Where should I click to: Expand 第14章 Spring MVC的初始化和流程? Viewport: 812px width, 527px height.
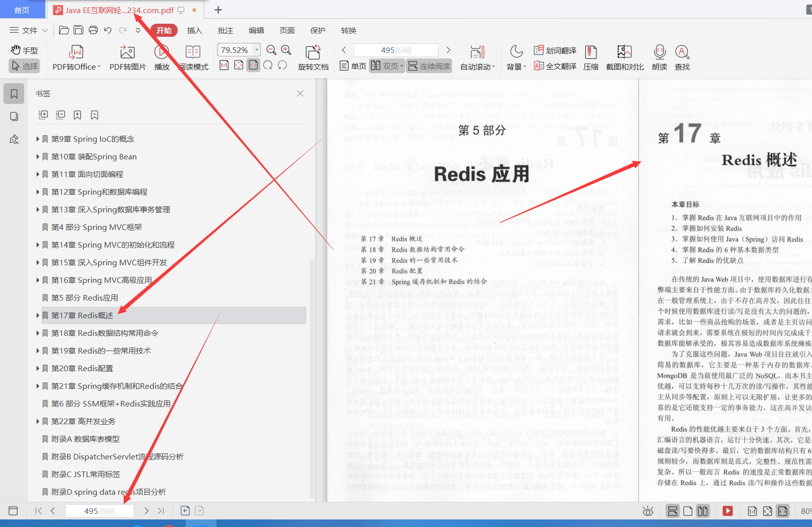pos(38,245)
